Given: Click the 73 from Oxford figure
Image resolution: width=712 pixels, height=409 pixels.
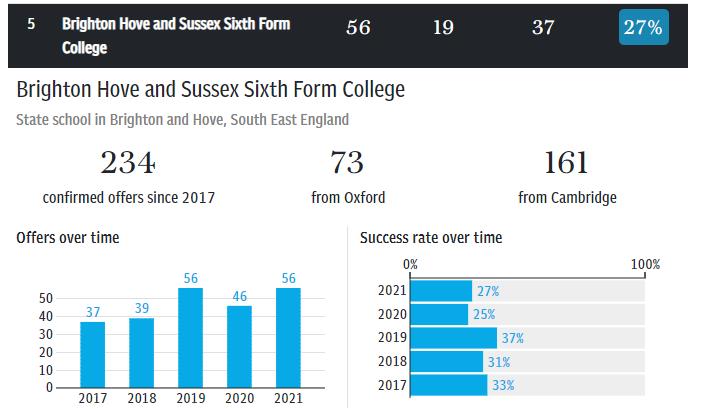Looking at the screenshot, I should [x=347, y=162].
